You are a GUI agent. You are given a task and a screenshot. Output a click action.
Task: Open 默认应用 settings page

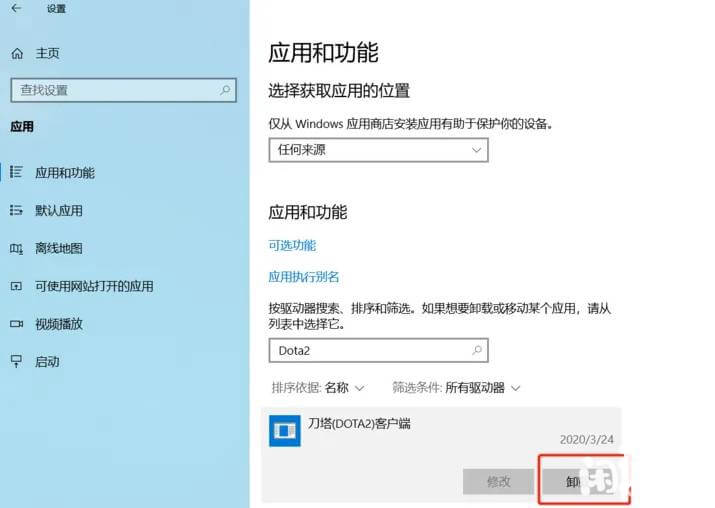[x=59, y=210]
